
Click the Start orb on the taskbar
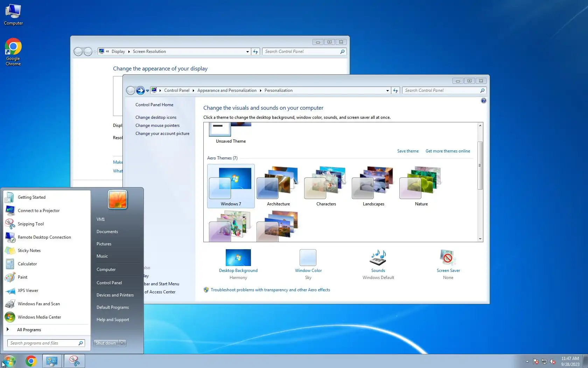9,361
